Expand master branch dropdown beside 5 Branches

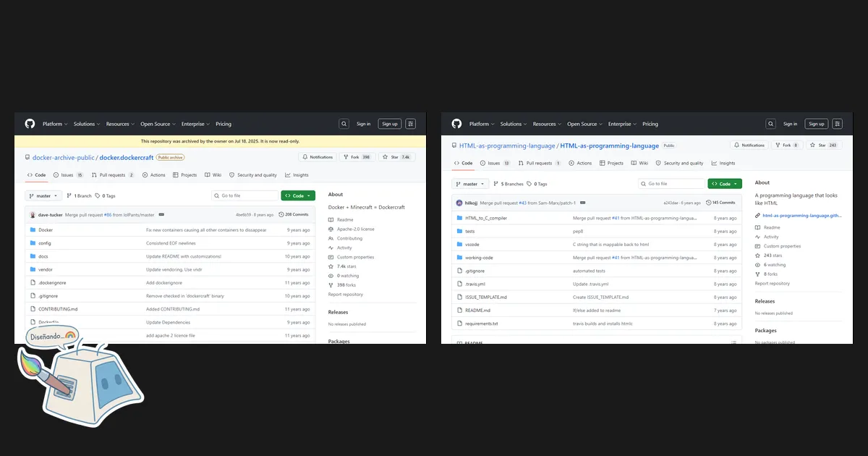[470, 184]
